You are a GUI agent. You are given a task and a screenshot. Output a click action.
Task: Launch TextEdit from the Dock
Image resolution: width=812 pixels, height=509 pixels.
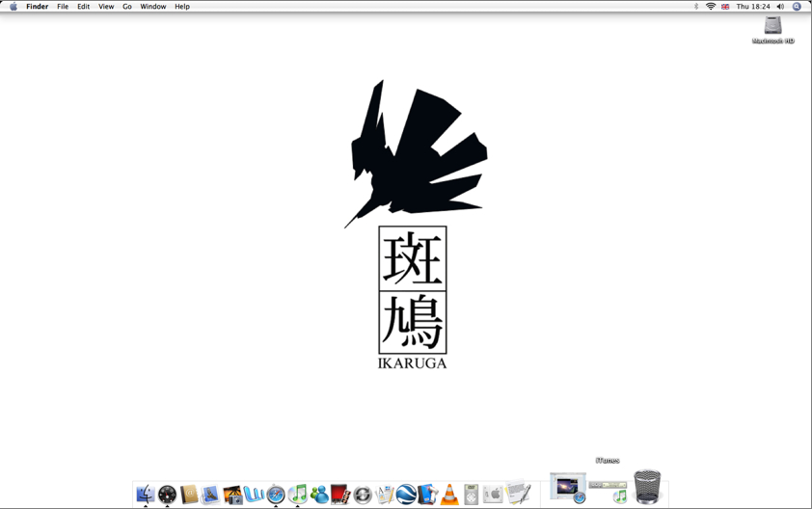point(518,493)
